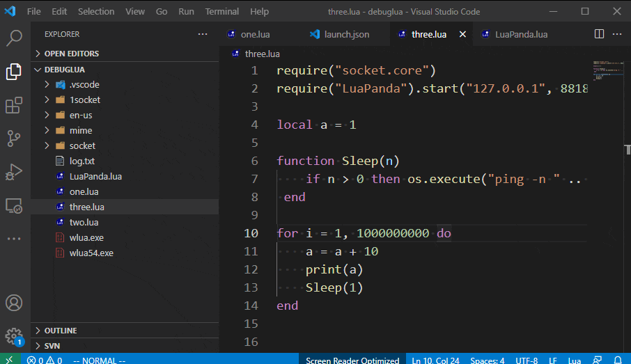
Task: Expand the mime folder
Action: (x=125, y=130)
